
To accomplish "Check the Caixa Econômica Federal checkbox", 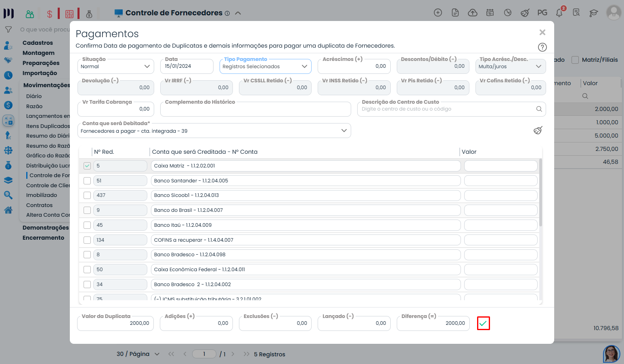I will (x=87, y=270).
